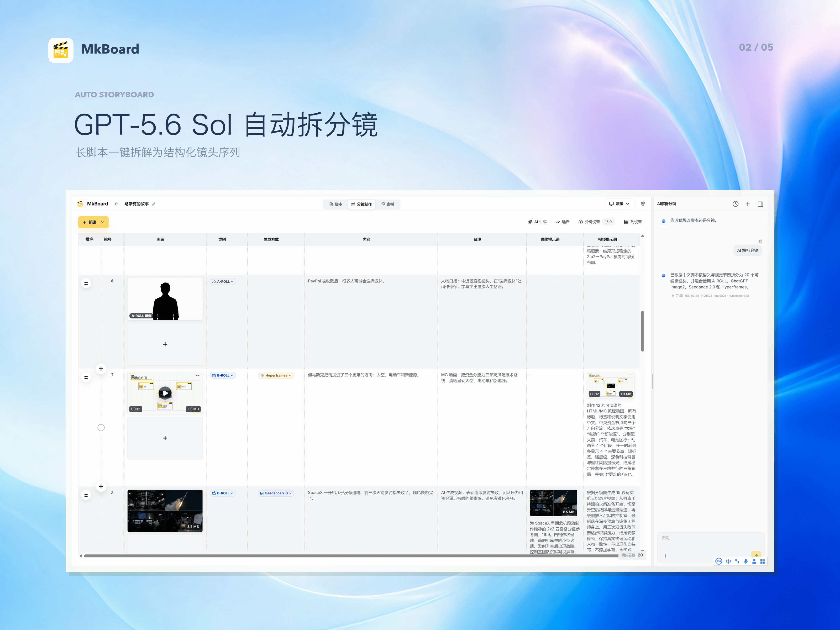Open the B-ROLL category dropdown for shot 7

(223, 375)
